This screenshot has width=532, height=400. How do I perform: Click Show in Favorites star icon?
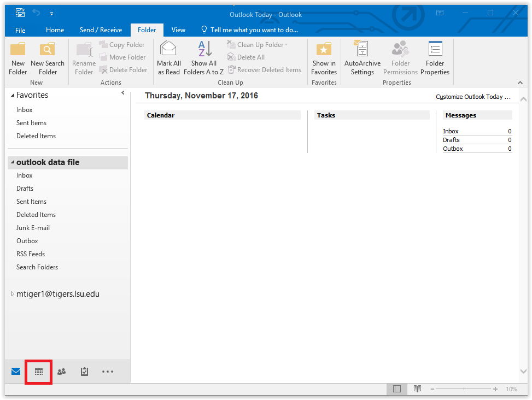tap(324, 50)
